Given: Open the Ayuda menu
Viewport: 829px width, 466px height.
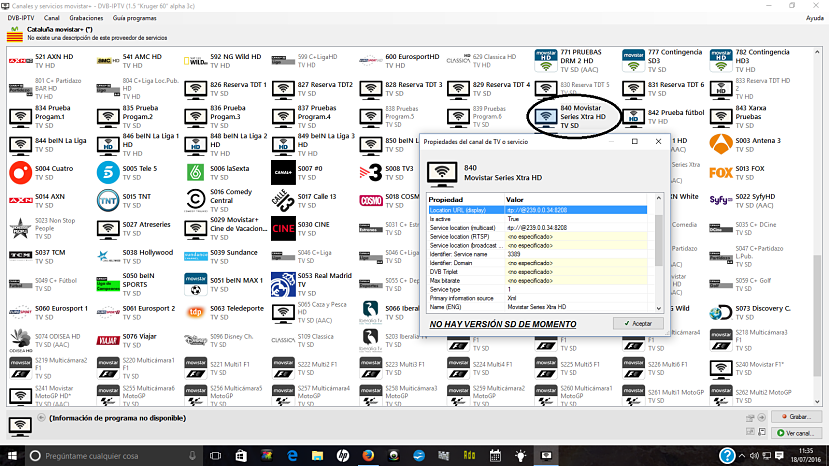Looking at the screenshot, I should point(815,18).
